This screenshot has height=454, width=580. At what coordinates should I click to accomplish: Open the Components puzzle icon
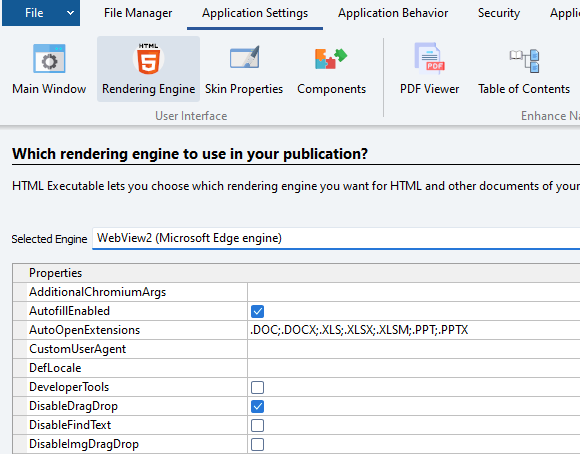coord(331,58)
